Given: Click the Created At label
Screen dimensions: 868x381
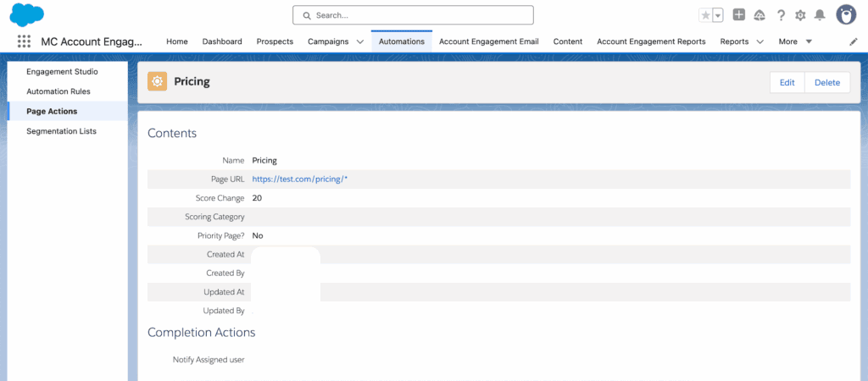Looking at the screenshot, I should coord(225,254).
